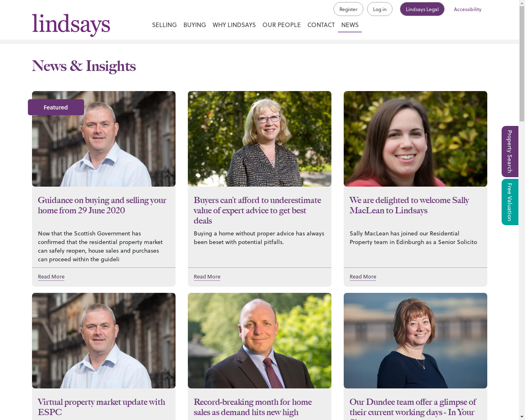The image size is (525, 420).
Task: Read More about Sally MacLean joining
Action: tap(363, 277)
